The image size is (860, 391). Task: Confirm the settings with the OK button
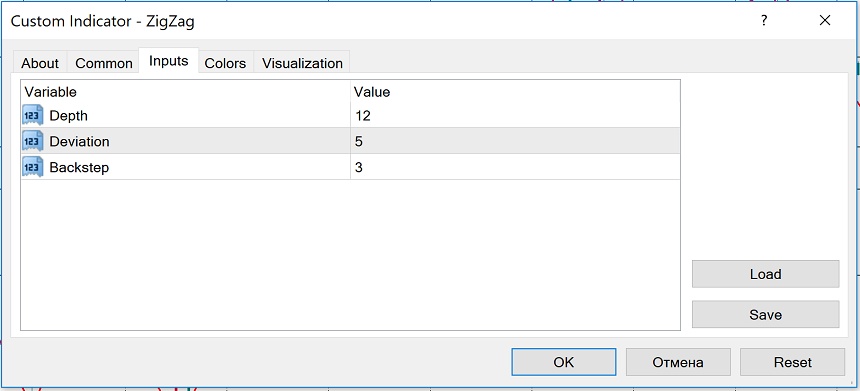pyautogui.click(x=563, y=362)
